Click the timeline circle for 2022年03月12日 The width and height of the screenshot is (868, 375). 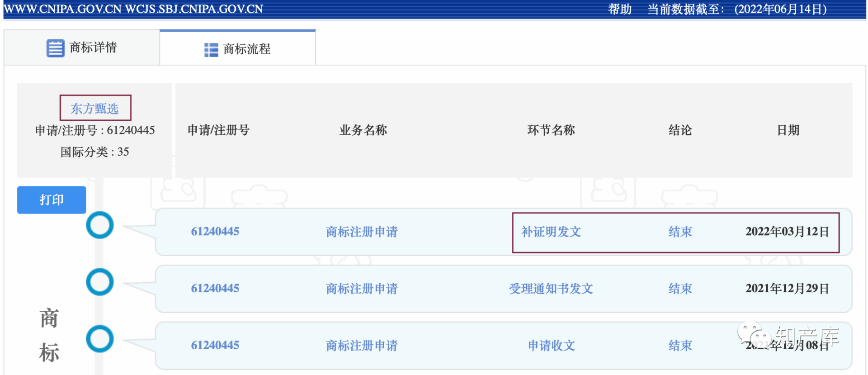(x=99, y=225)
